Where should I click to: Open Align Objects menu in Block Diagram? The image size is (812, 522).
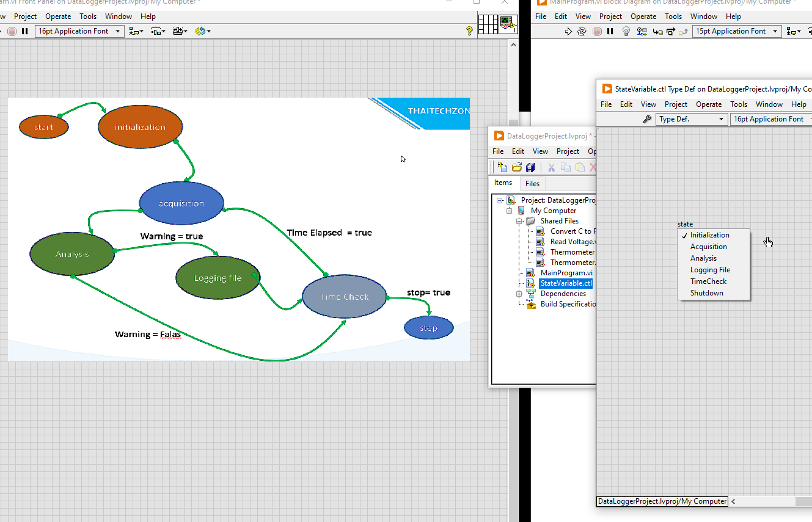point(794,31)
